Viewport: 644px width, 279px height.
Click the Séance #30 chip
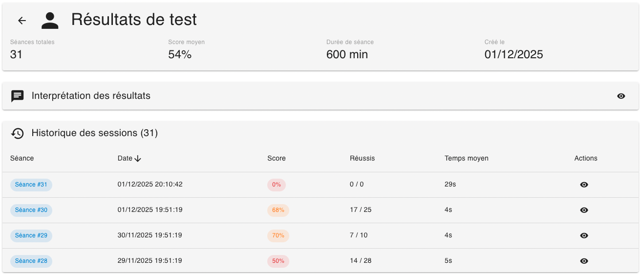tap(31, 210)
